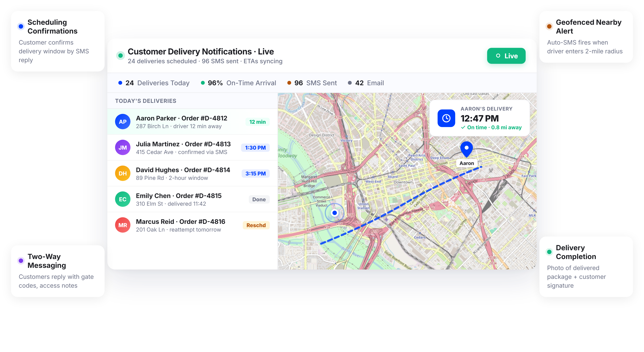Click the blue dot on Scheduling Confirmations card
The image size is (644, 352).
pyautogui.click(x=21, y=26)
